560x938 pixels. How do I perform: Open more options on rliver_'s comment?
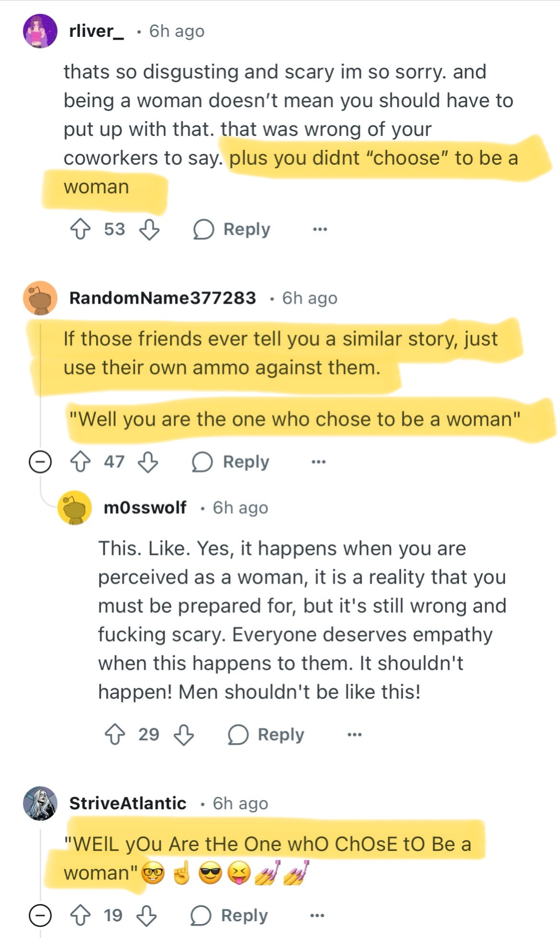click(x=320, y=229)
